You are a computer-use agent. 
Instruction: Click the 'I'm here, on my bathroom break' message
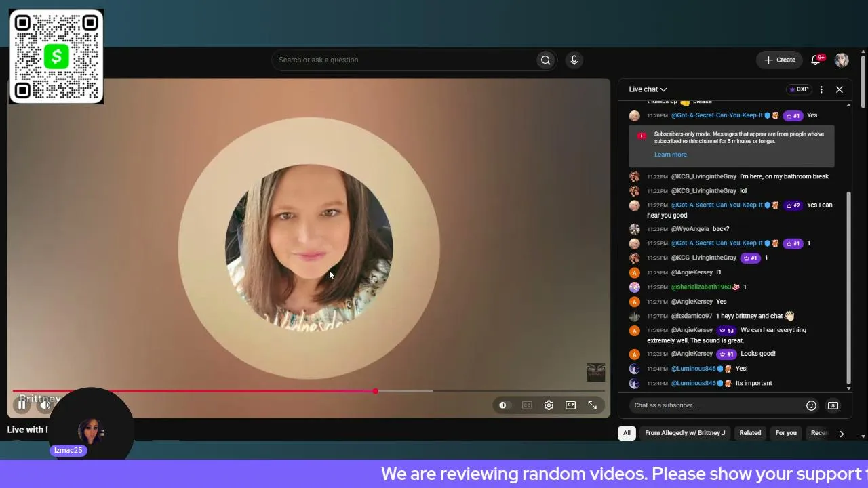784,176
